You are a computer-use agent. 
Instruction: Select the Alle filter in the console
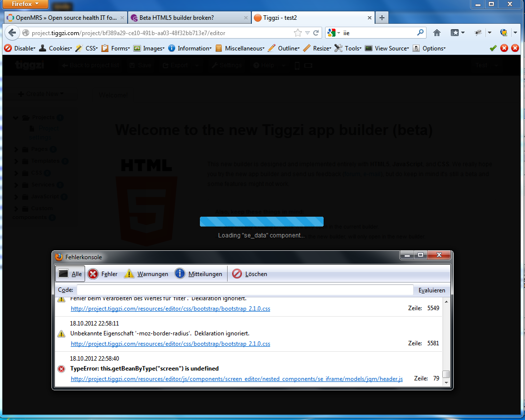pos(70,274)
